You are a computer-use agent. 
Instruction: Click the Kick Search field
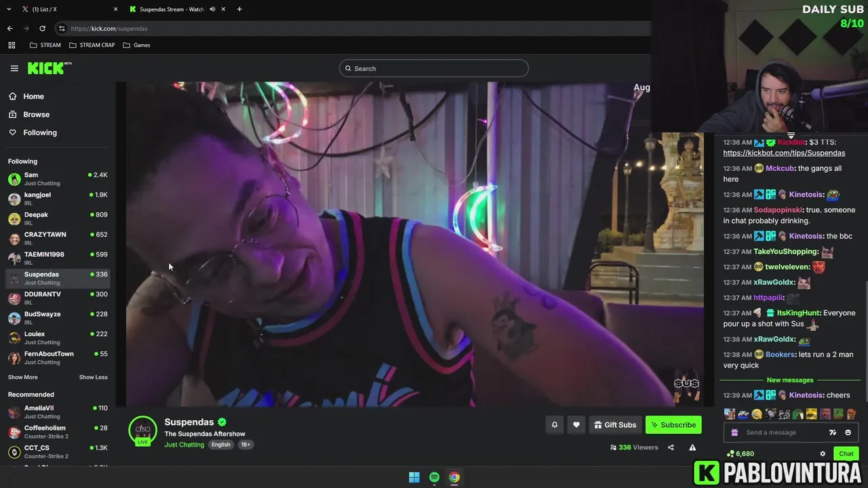(434, 68)
